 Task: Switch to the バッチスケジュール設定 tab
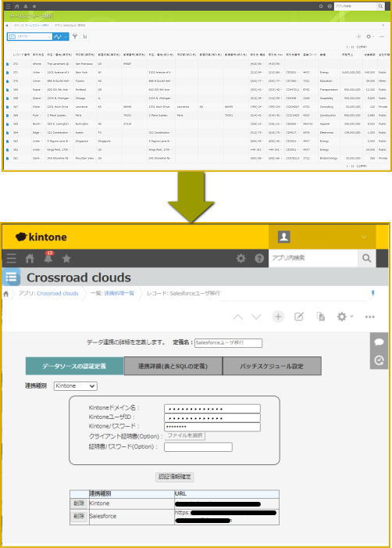point(272,366)
